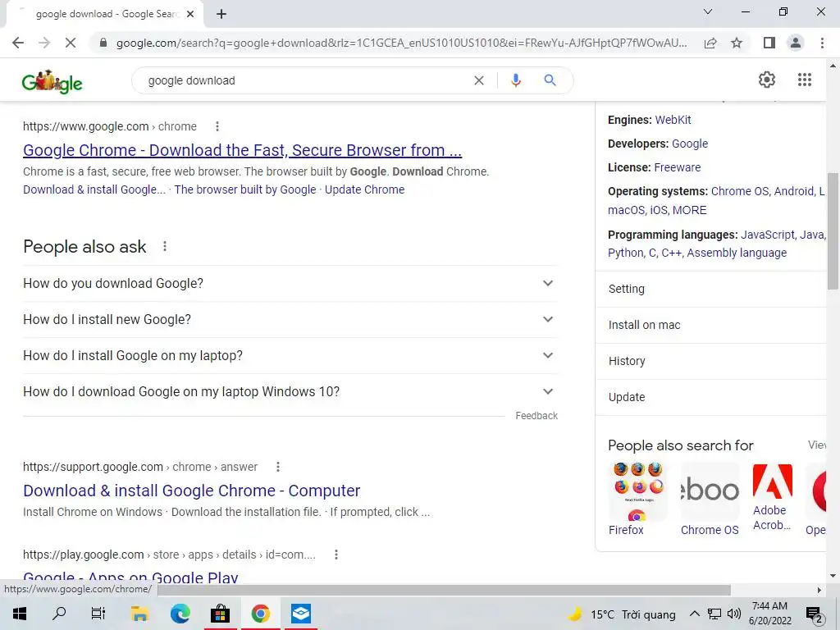This screenshot has height=630, width=840.
Task: Open options for the support.google.com result
Action: pos(277,467)
